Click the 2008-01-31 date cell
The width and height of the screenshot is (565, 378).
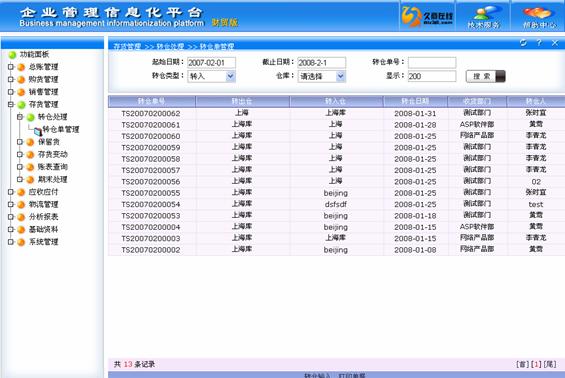(415, 114)
